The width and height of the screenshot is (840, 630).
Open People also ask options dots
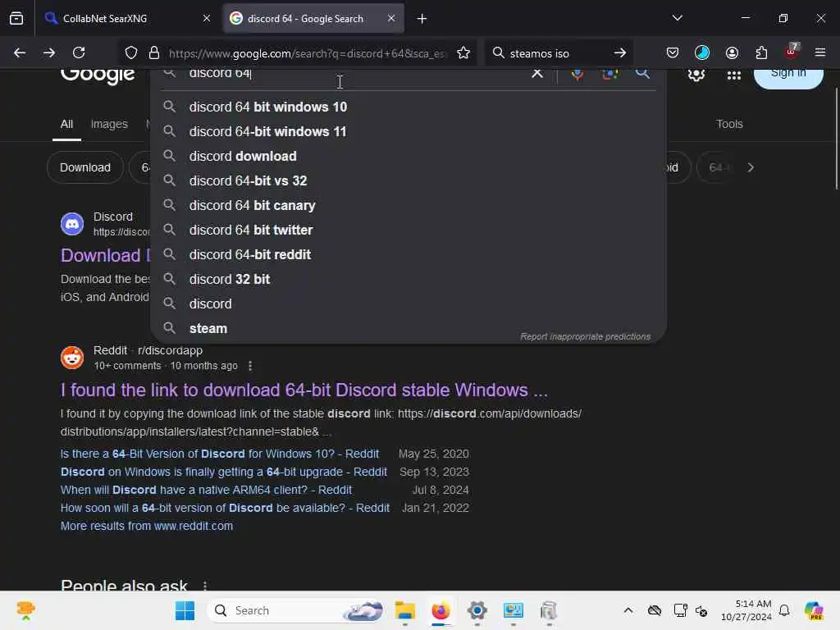click(x=205, y=586)
